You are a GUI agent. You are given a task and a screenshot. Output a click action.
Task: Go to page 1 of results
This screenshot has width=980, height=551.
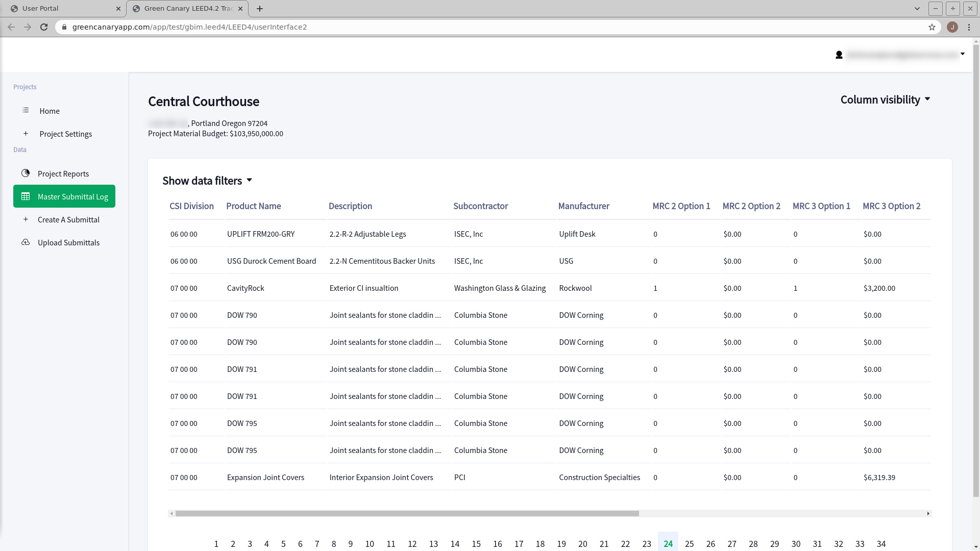click(216, 544)
